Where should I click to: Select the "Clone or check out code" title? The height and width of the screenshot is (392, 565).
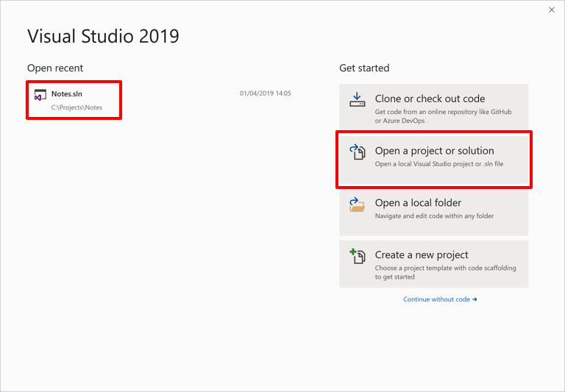tap(430, 99)
